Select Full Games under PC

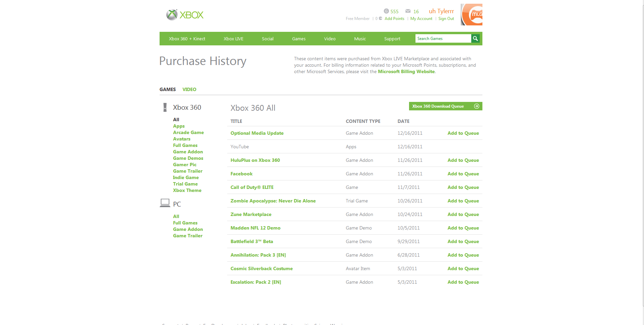185,223
